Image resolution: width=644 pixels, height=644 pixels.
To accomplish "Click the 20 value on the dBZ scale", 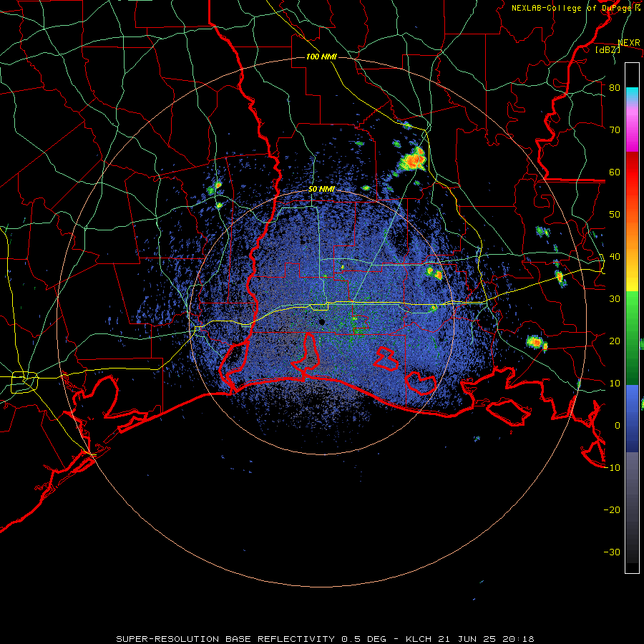I will pyautogui.click(x=615, y=341).
